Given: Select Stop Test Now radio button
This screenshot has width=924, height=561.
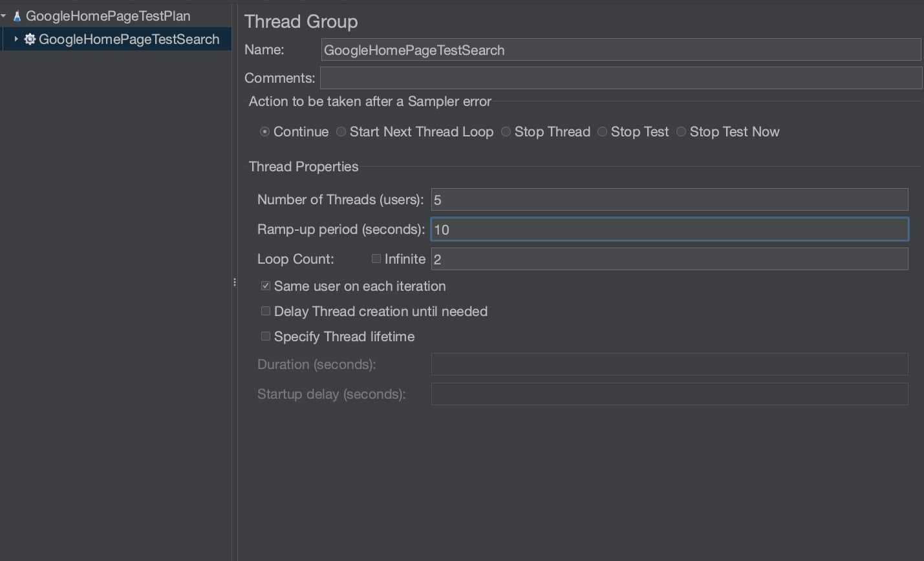Looking at the screenshot, I should point(681,132).
